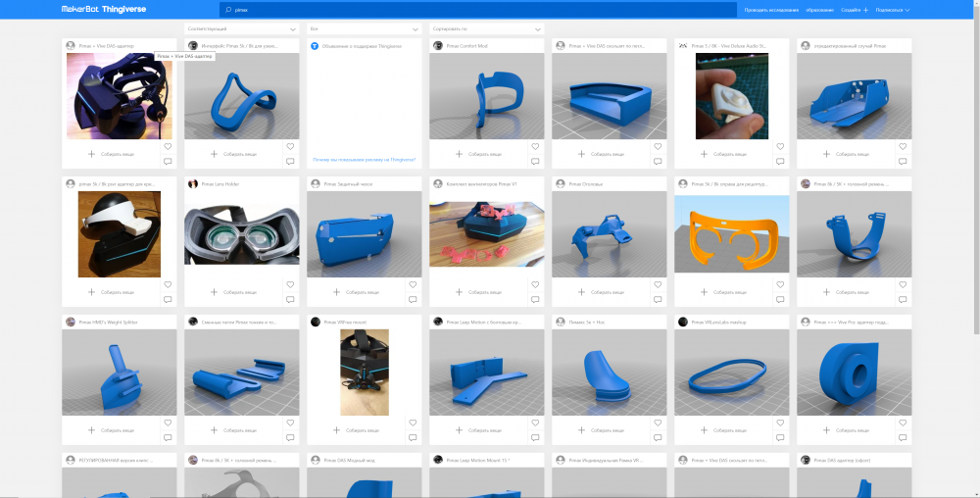
Task: Like the Комплект вентиляторов Pimax V1 card
Action: (x=535, y=285)
